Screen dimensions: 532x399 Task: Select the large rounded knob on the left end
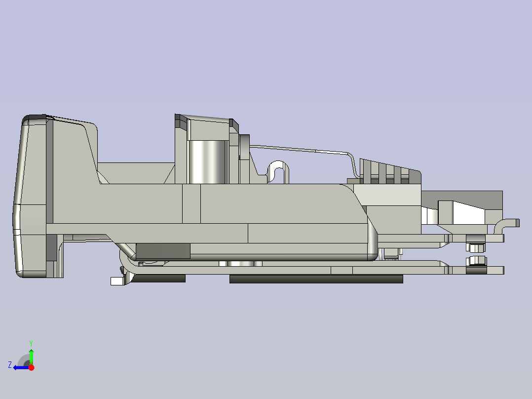[x=32, y=198]
